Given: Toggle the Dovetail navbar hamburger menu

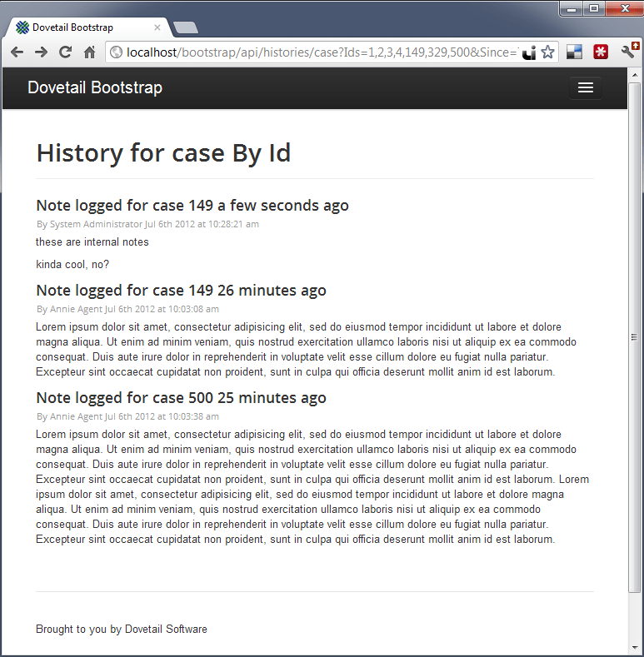Looking at the screenshot, I should pos(585,87).
